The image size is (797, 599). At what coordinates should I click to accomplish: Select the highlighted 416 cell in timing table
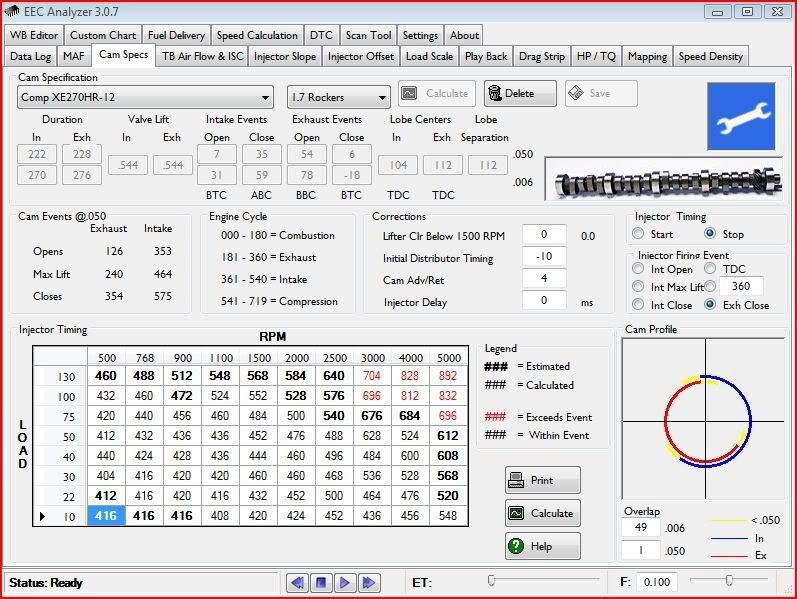105,516
